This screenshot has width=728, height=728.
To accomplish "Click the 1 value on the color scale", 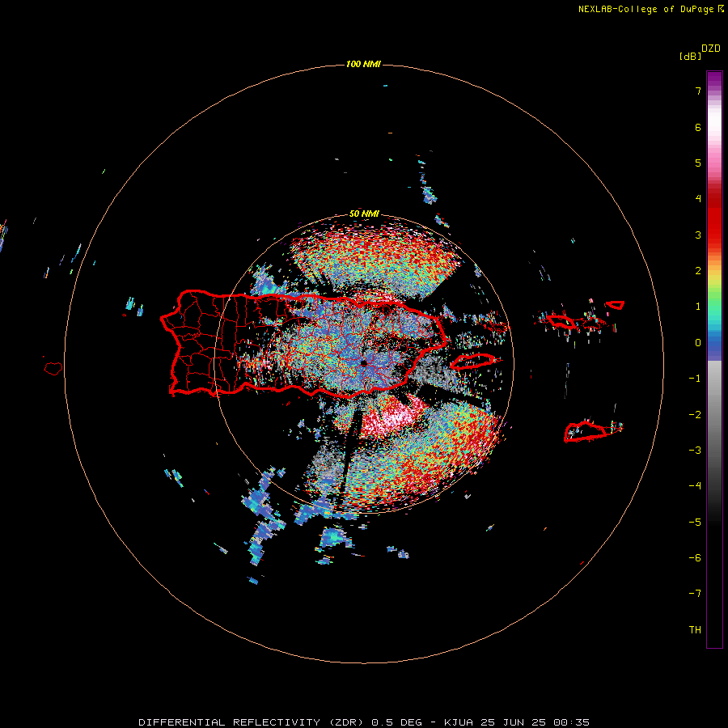I will (698, 307).
